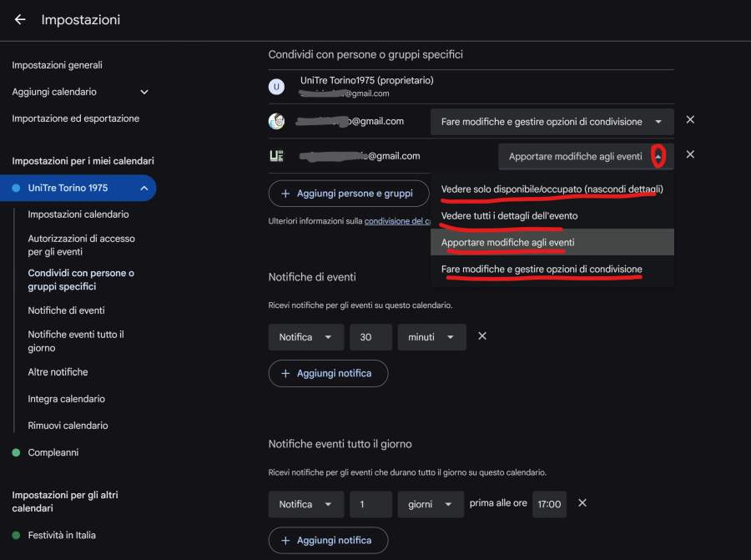Screen dimensions: 751x560
Task: Open the first user's permission dropdown
Action: [x=552, y=122]
